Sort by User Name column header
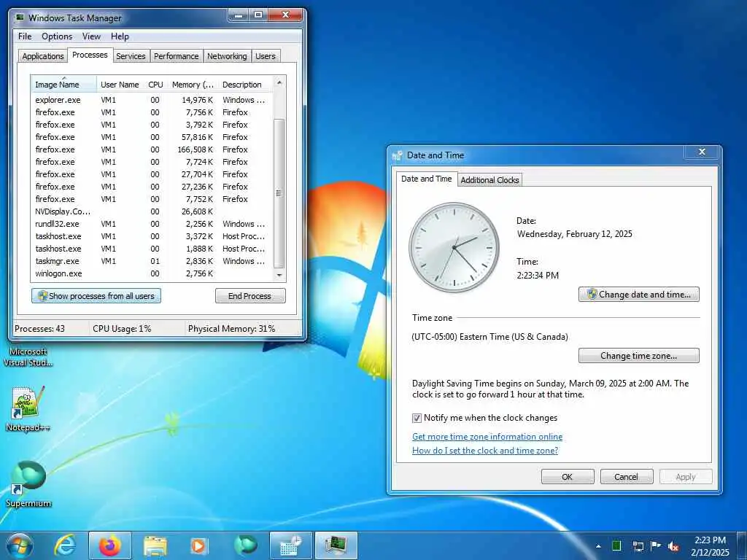 click(120, 85)
